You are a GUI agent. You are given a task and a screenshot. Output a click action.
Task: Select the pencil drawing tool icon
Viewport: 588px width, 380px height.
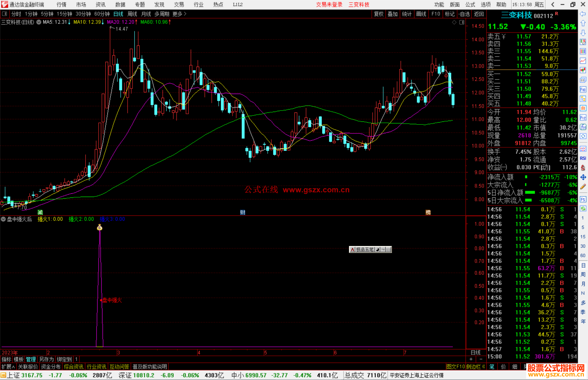pyautogui.click(x=583, y=187)
